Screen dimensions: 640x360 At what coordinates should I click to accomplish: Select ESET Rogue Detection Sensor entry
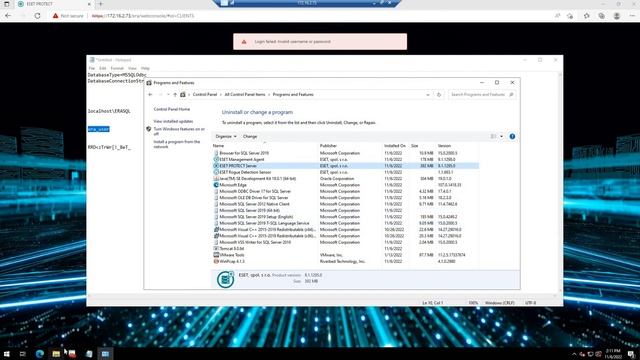pos(345,172)
